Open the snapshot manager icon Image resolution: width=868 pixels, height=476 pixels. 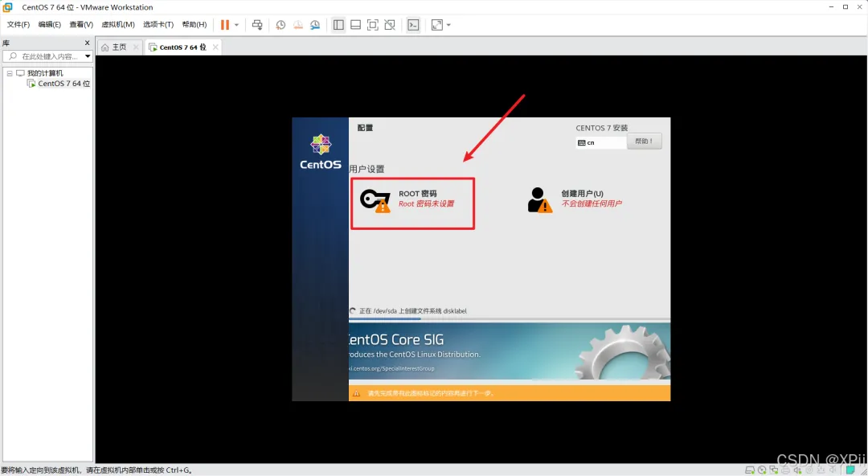pyautogui.click(x=315, y=25)
